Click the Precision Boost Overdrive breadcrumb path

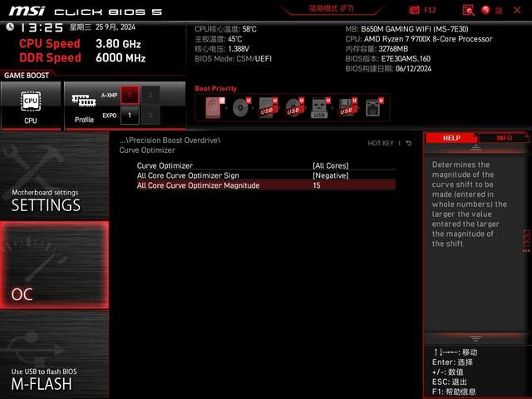(x=170, y=140)
